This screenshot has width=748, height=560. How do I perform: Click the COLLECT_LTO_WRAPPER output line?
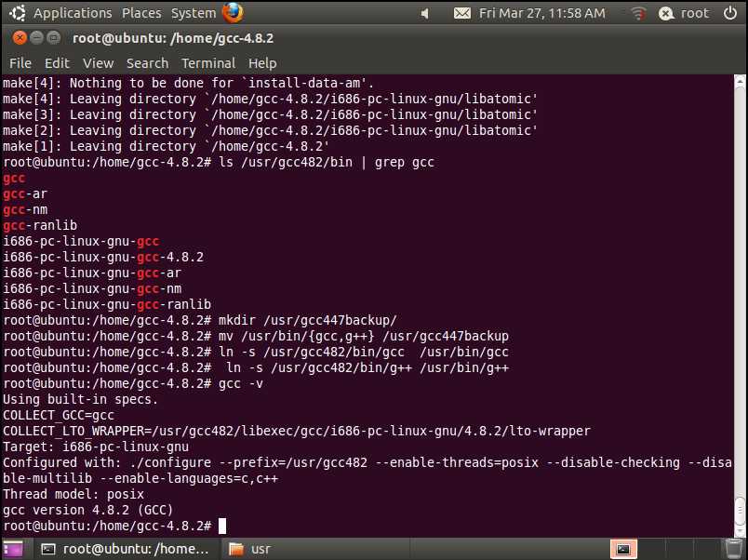click(296, 432)
